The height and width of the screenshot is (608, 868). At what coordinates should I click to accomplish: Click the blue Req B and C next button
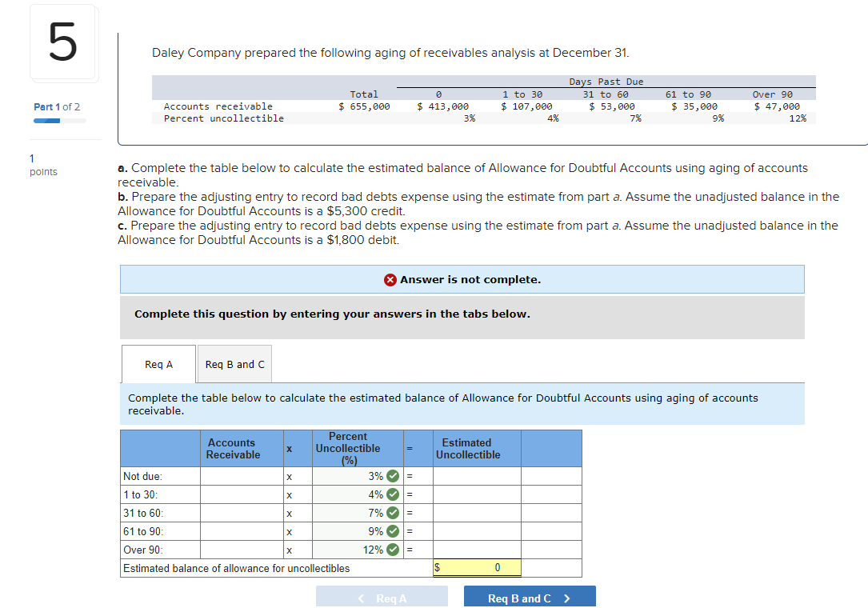(x=530, y=598)
